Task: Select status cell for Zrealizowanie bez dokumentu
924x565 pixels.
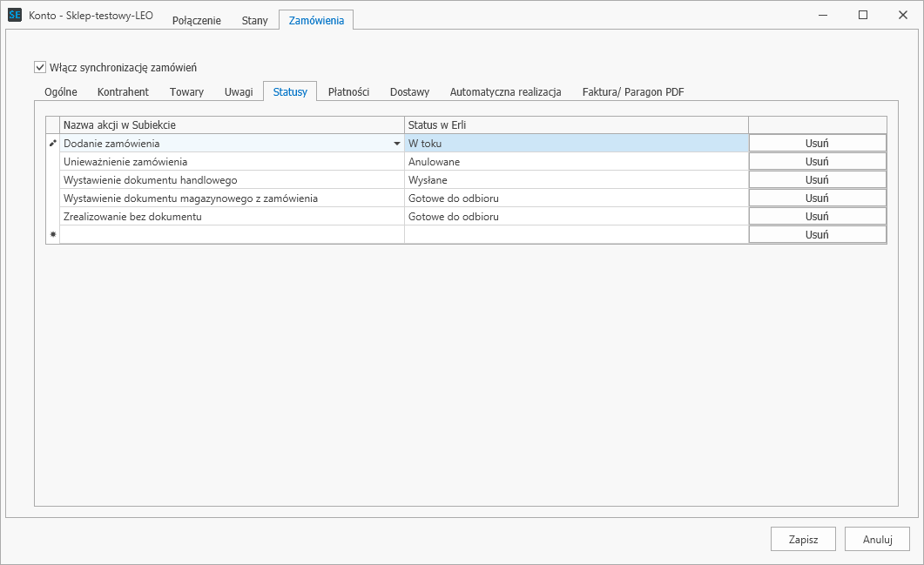Action: pos(577,216)
